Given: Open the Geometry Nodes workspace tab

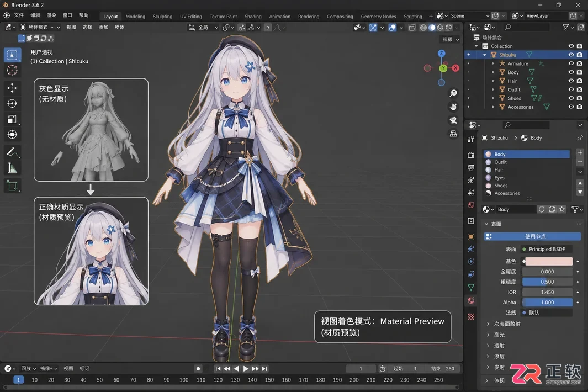Looking at the screenshot, I should (x=378, y=17).
